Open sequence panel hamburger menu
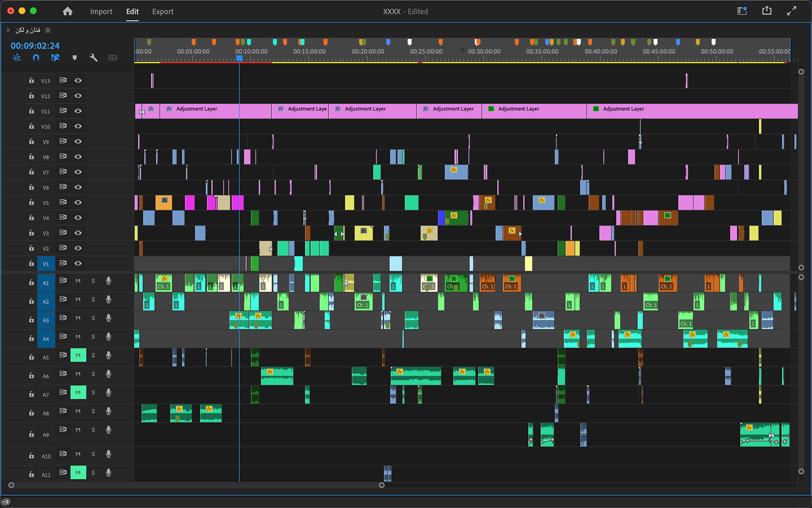Screen dimensions: 812x508 48,30
